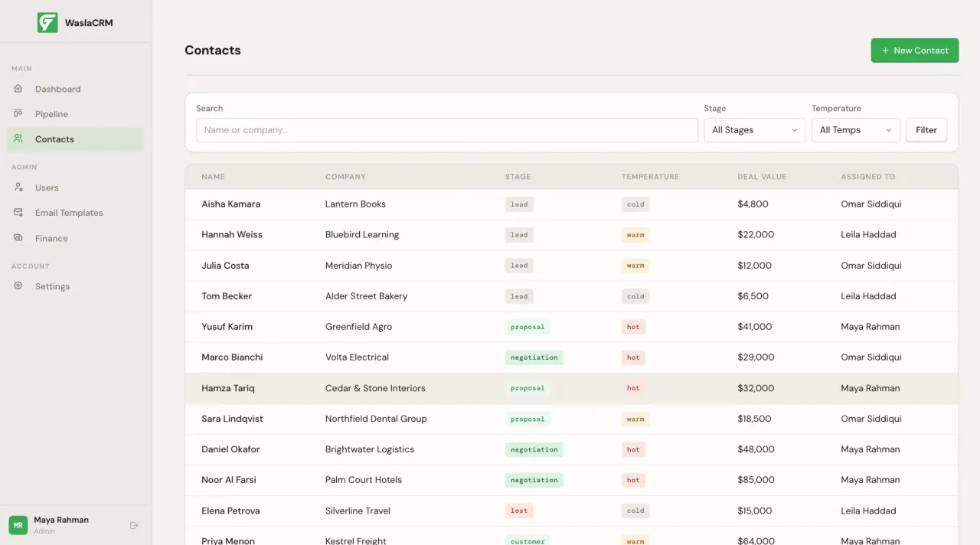Click the Brightwater Logistics company cell
980x545 pixels.
tap(370, 449)
